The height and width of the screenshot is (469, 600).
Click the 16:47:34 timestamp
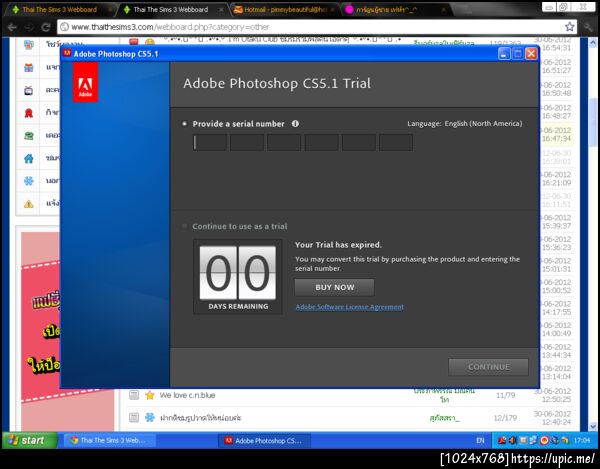556,138
